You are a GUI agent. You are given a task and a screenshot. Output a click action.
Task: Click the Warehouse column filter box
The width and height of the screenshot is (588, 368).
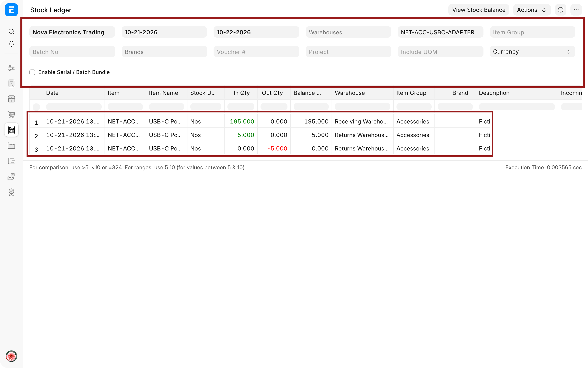point(363,107)
